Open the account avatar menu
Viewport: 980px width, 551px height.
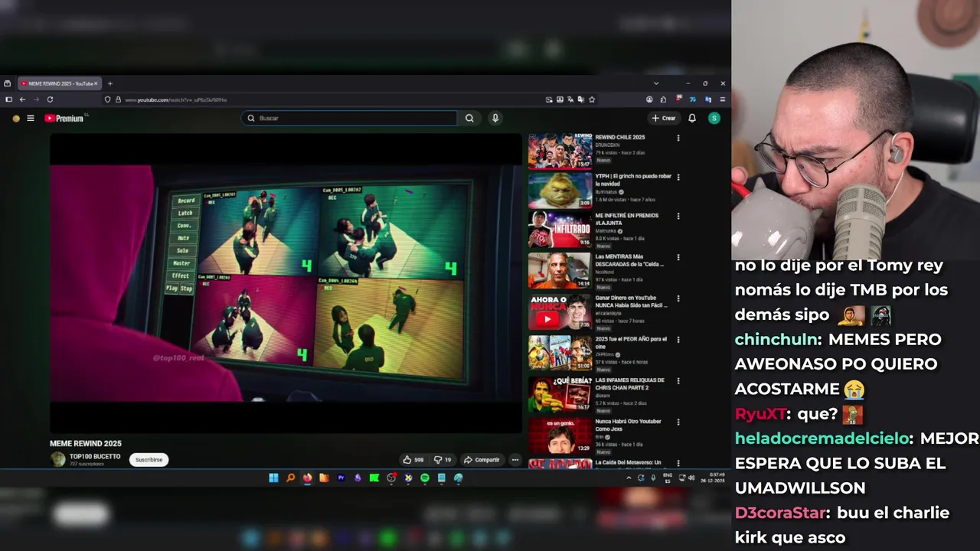(714, 118)
